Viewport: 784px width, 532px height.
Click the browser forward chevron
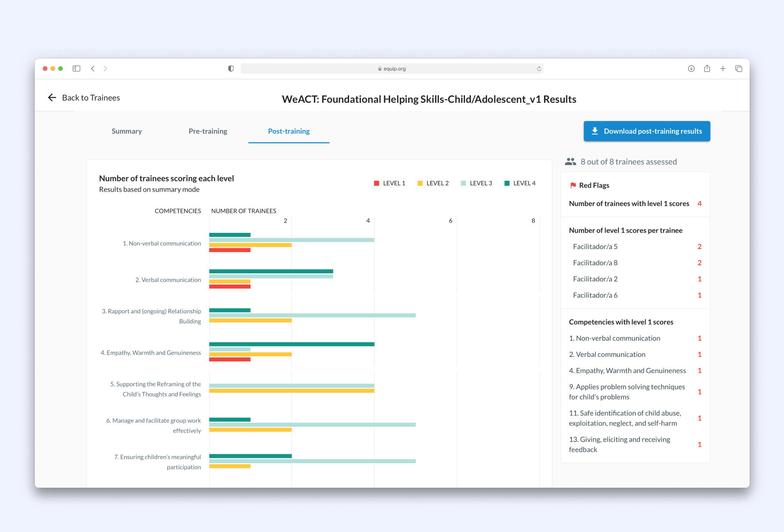click(x=105, y=69)
